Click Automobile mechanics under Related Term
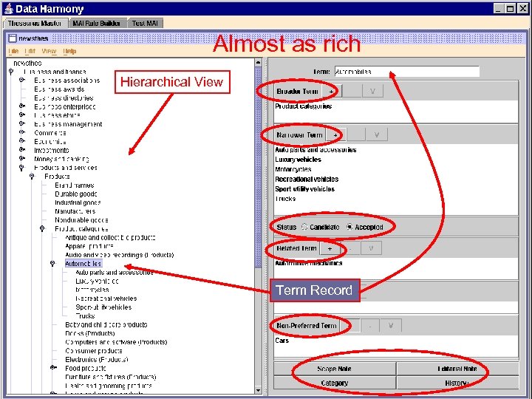The width and height of the screenshot is (532, 399). [308, 263]
